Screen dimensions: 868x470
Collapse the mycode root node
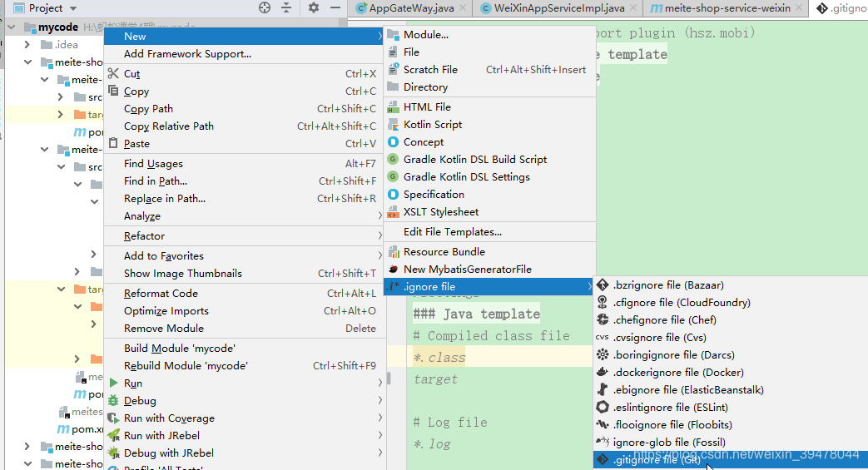(12, 27)
